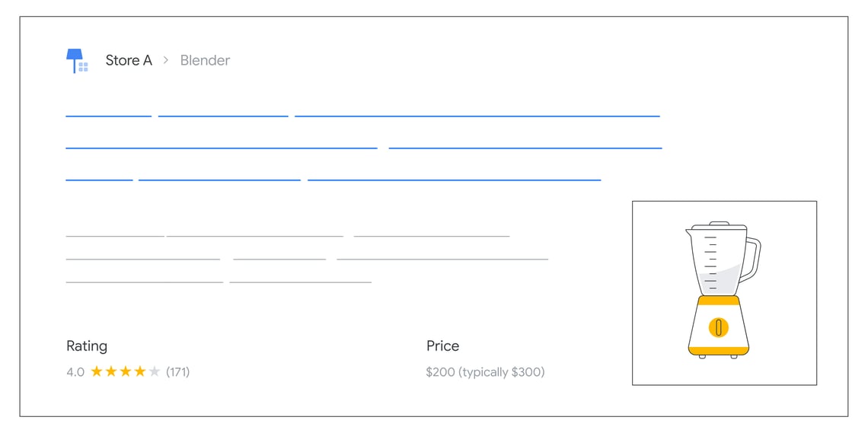Click the yellow dial on the blender base

coord(719,327)
